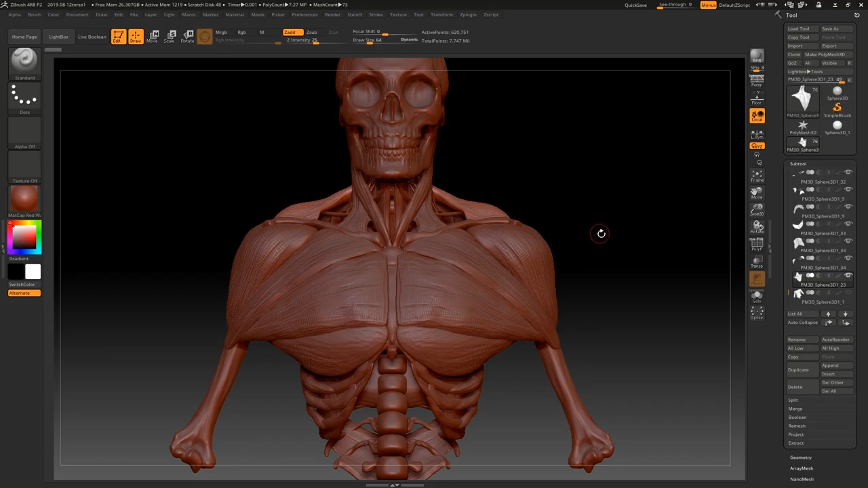The image size is (868, 488).
Task: Open the Preferences menu
Action: (x=304, y=14)
